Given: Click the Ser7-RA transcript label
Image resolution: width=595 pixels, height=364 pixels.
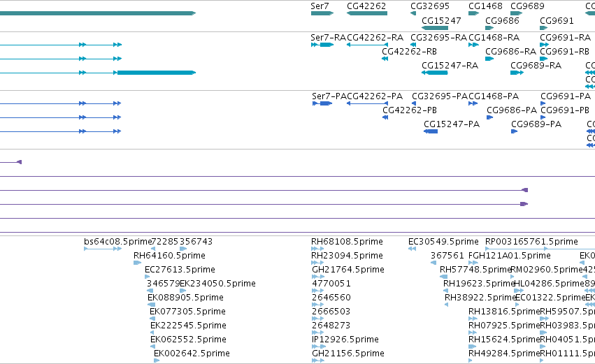Looking at the screenshot, I should coord(328,38).
